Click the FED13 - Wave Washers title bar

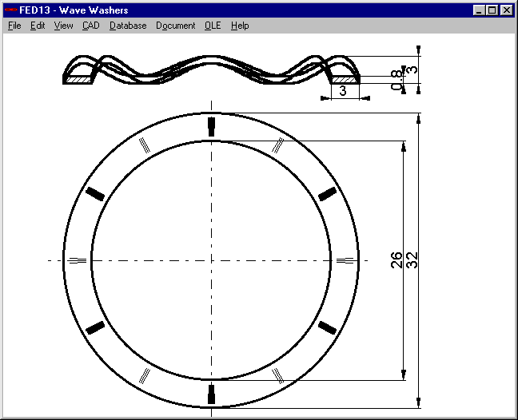pos(240,10)
